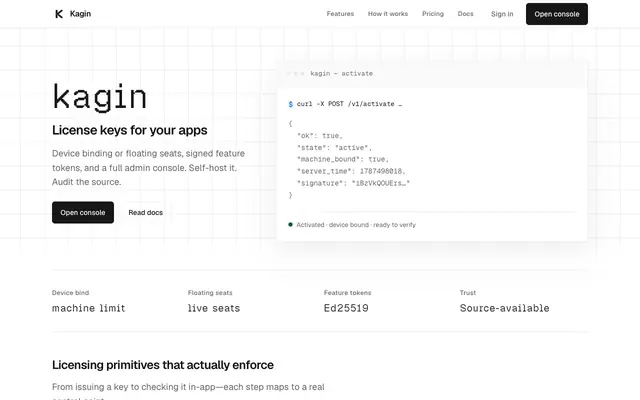Click the blue dollar prompt symbol
This screenshot has width=640, height=400.
pyautogui.click(x=291, y=104)
